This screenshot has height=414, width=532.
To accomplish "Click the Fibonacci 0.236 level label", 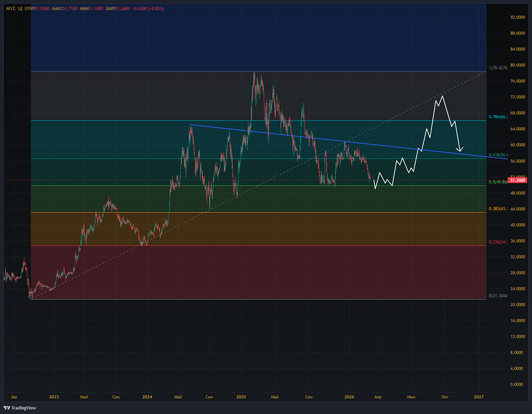I will point(498,242).
